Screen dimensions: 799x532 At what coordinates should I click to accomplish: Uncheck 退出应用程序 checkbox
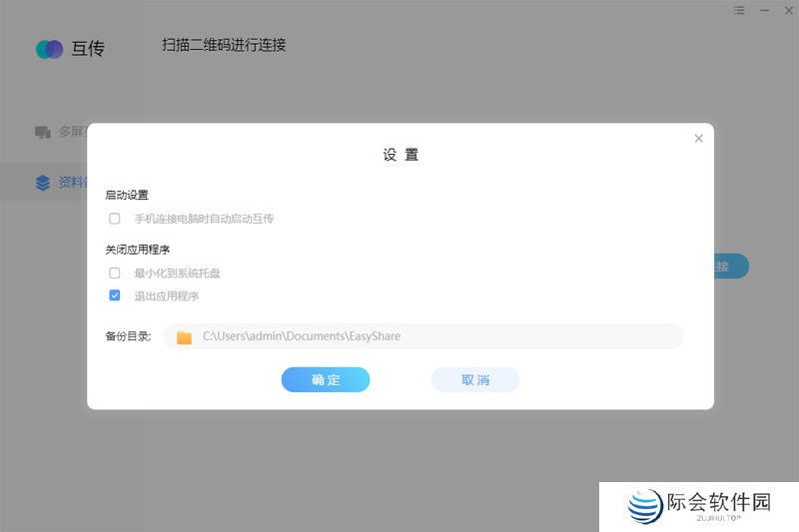pos(115,295)
